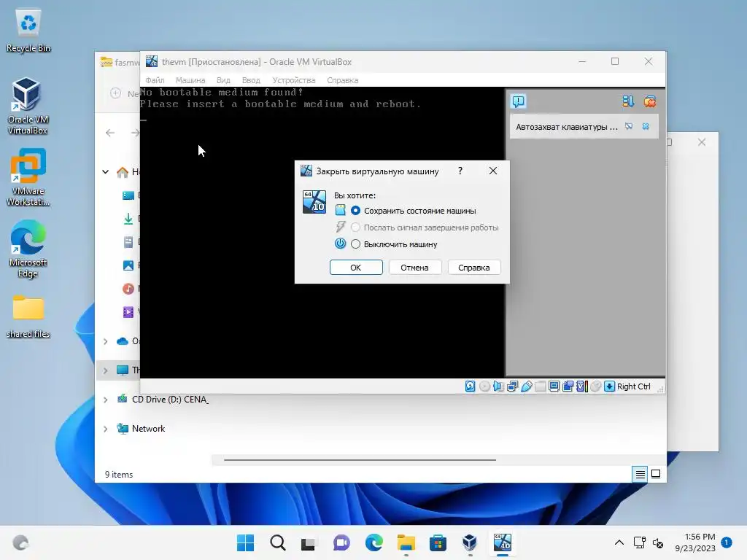Click the recording status icon
The height and width of the screenshot is (560, 747).
[x=568, y=386]
